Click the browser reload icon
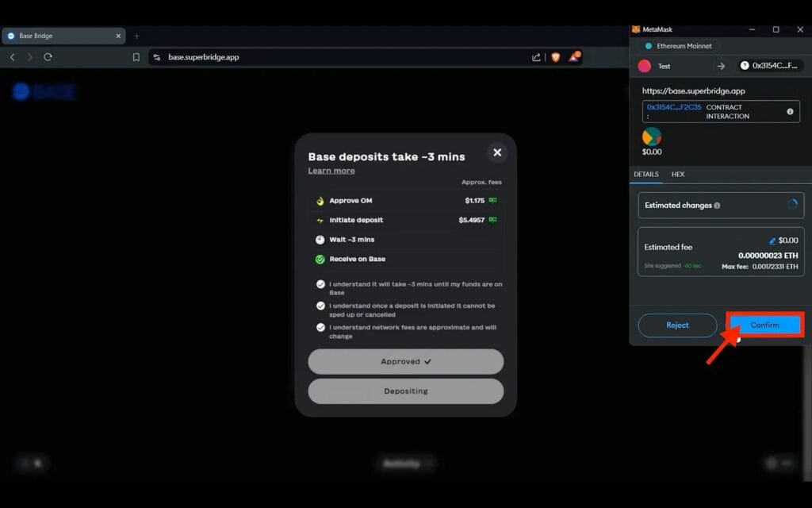Image resolution: width=812 pixels, height=508 pixels. [48, 57]
